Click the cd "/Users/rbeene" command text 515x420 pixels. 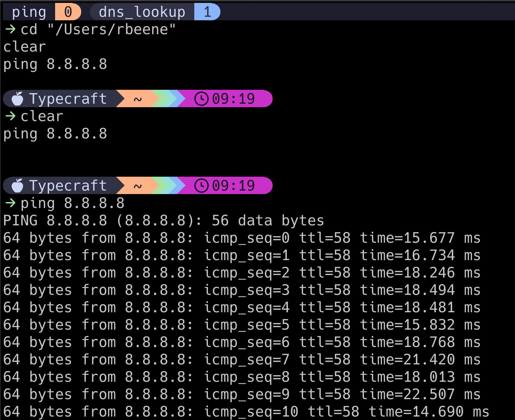tap(98, 29)
